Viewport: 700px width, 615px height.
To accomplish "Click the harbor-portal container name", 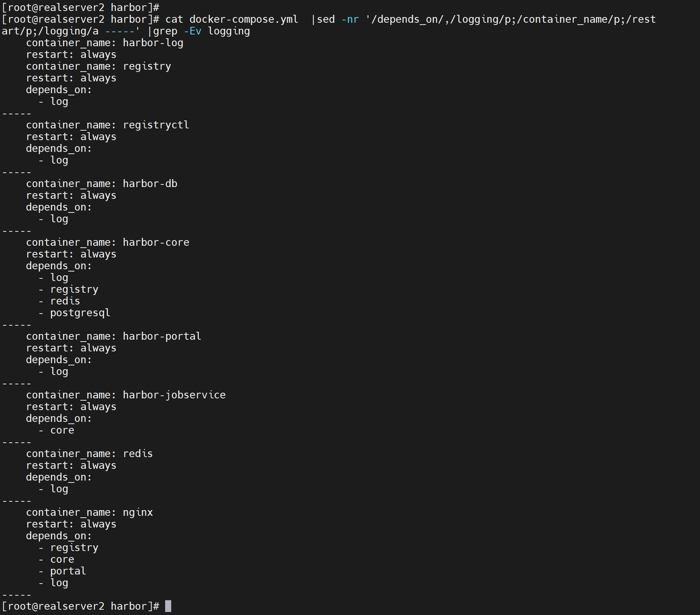I will coord(162,336).
